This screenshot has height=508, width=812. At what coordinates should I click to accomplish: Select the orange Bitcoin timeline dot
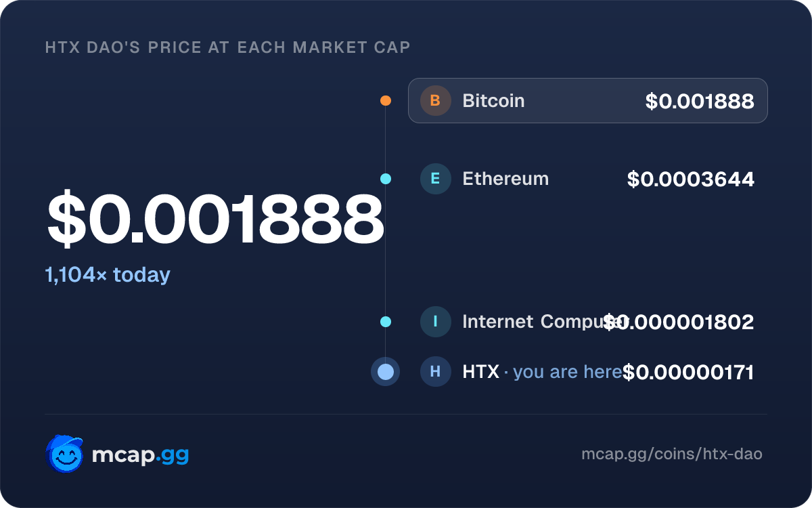386,101
